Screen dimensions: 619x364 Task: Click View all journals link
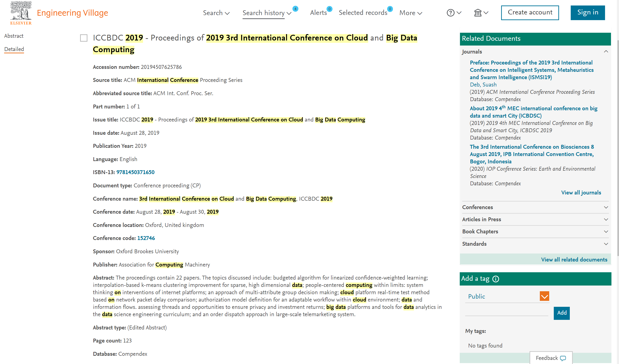coord(581,193)
